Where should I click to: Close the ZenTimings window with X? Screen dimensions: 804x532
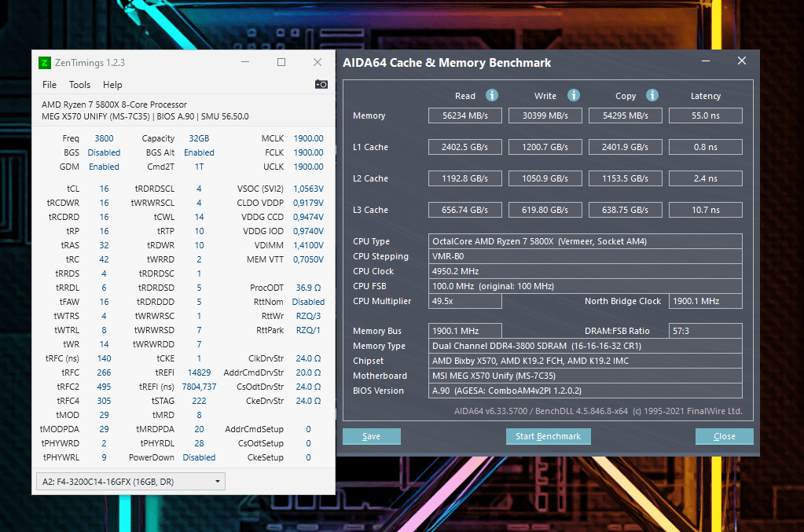(x=318, y=62)
